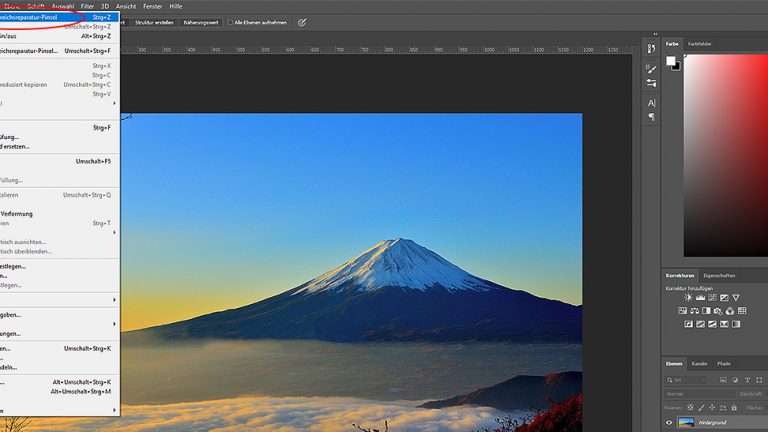768x432 pixels.
Task: Open the Brush settings panel icon
Action: pyautogui.click(x=651, y=69)
